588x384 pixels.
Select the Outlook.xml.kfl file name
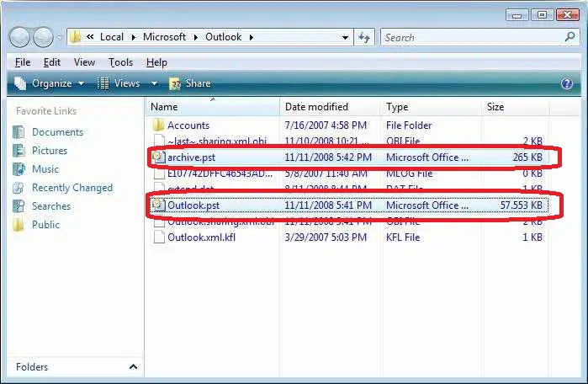[201, 237]
